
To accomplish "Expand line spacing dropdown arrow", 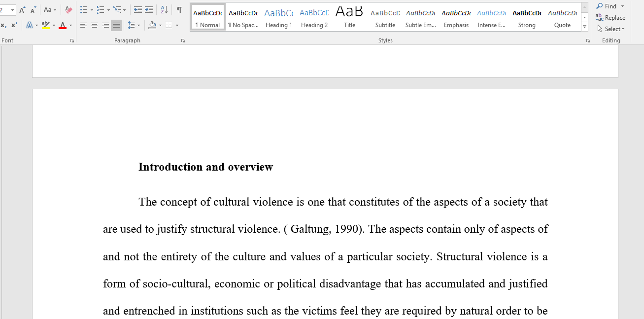I will [138, 25].
